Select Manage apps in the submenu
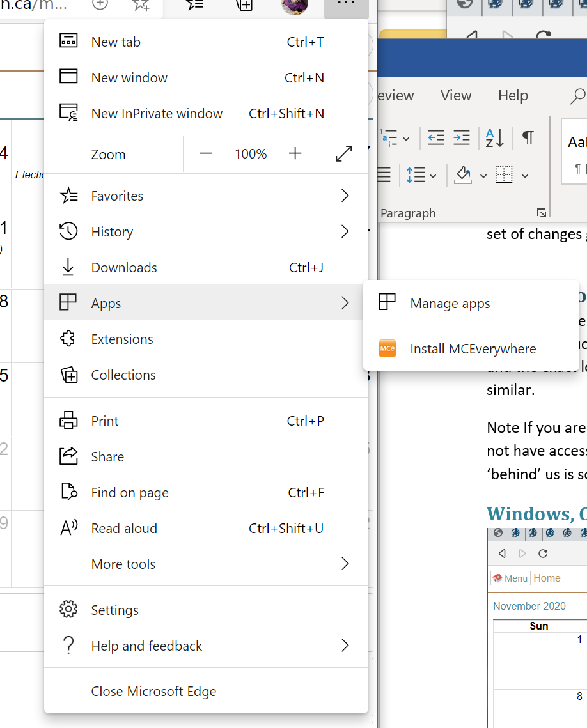This screenshot has width=587, height=728. pos(471,303)
